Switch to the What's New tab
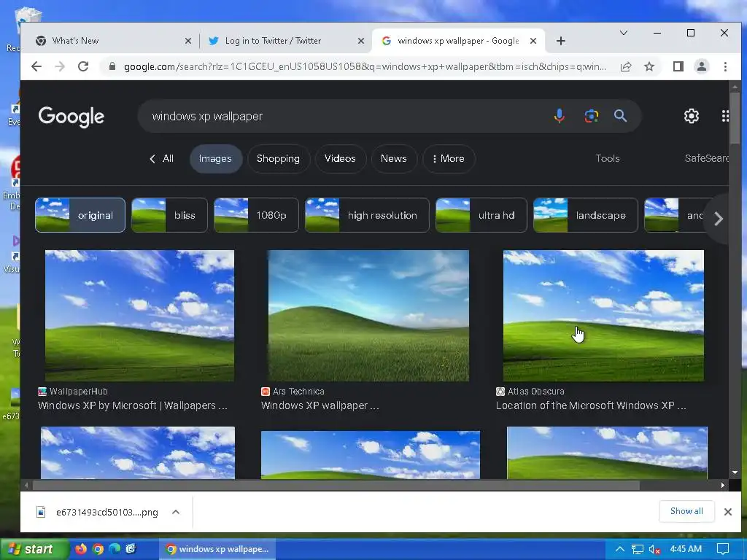The image size is (747, 560). coord(115,41)
